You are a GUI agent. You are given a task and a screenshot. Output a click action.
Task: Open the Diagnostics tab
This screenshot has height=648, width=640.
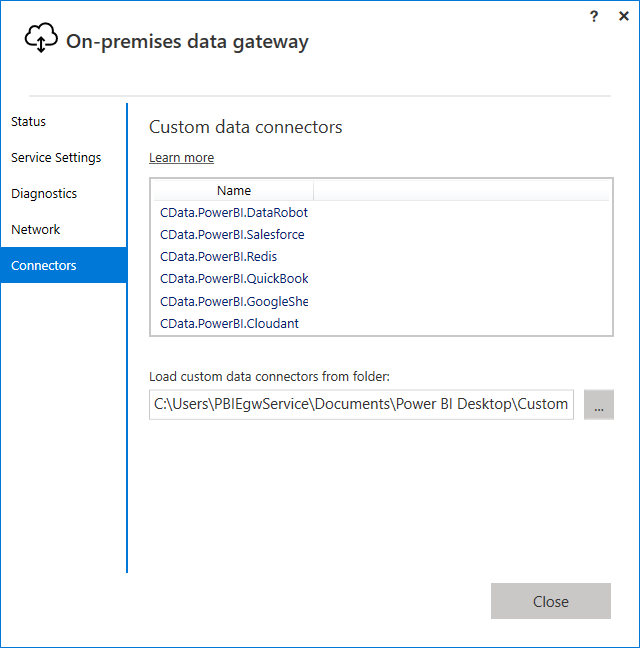click(44, 193)
